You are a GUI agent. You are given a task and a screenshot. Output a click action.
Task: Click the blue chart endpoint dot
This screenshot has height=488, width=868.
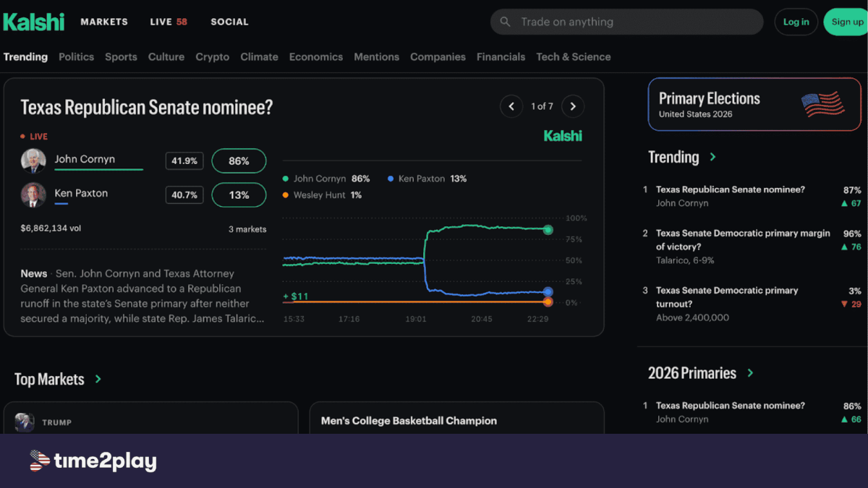point(548,292)
